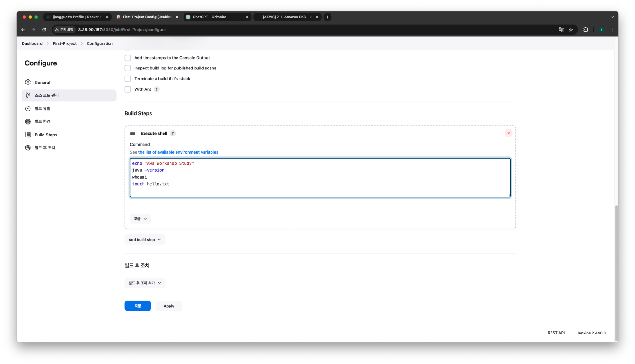
Task: Click the blue 저장 save button
Action: point(138,306)
